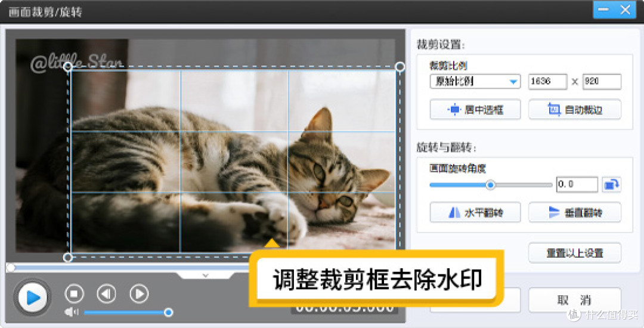Click the timeline playhead start marker
The height and width of the screenshot is (328, 644).
coord(11,268)
